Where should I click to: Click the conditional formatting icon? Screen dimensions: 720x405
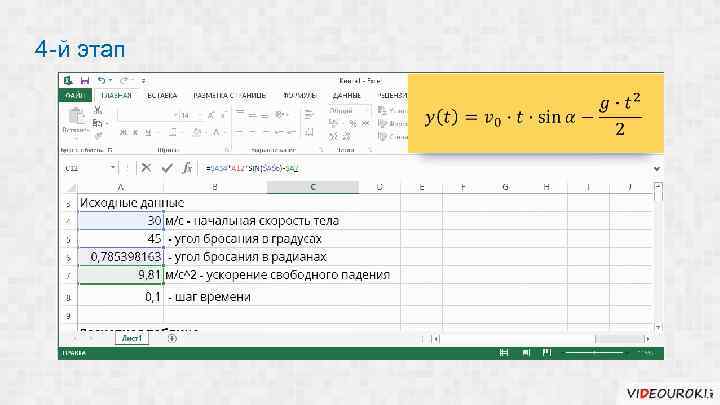click(x=382, y=110)
